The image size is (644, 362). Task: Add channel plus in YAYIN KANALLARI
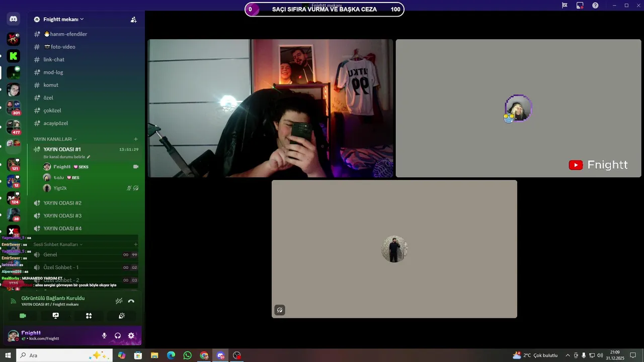point(135,139)
